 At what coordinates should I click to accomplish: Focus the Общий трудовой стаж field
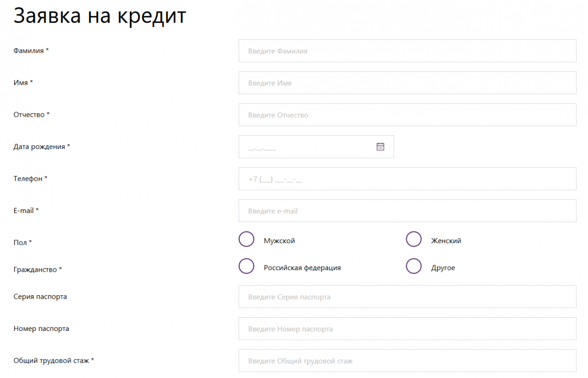point(407,361)
